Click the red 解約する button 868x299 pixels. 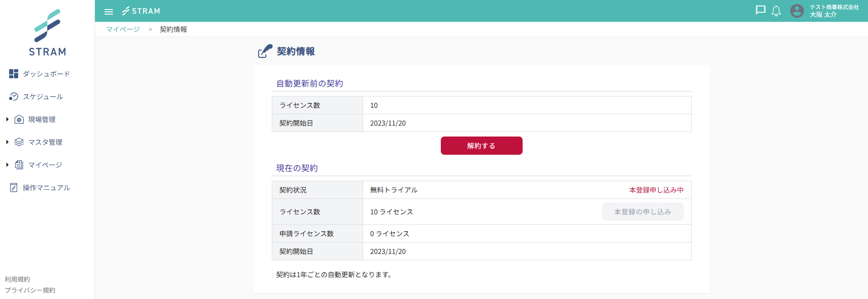[x=482, y=146]
